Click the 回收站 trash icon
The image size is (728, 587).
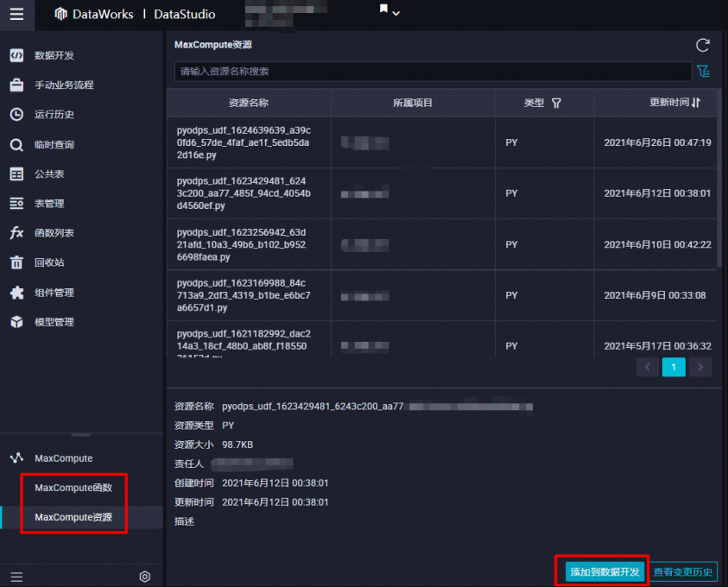[x=16, y=262]
